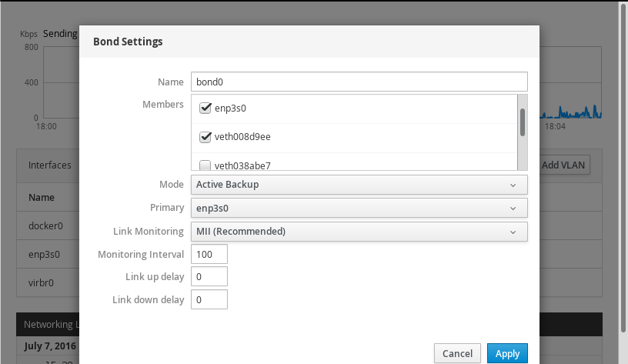This screenshot has width=628, height=364.
Task: Open the Link Monitoring dropdown
Action: 359,231
